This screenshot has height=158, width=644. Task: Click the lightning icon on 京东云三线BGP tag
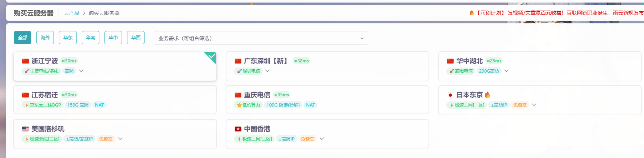(x=27, y=105)
